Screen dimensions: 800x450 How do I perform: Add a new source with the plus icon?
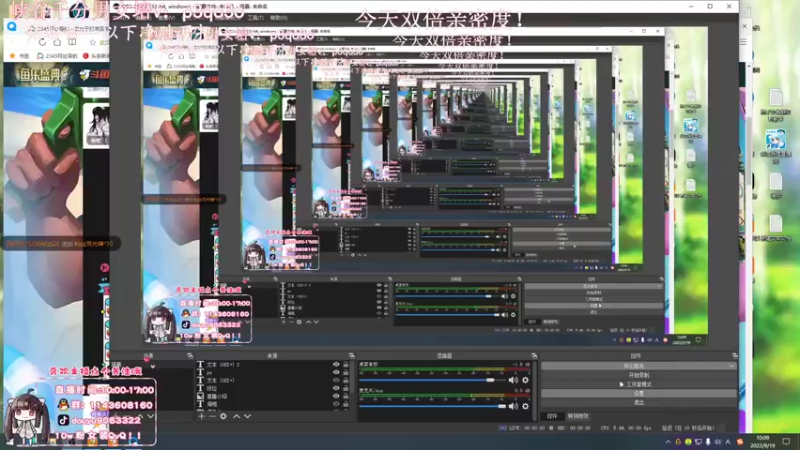tap(202, 416)
